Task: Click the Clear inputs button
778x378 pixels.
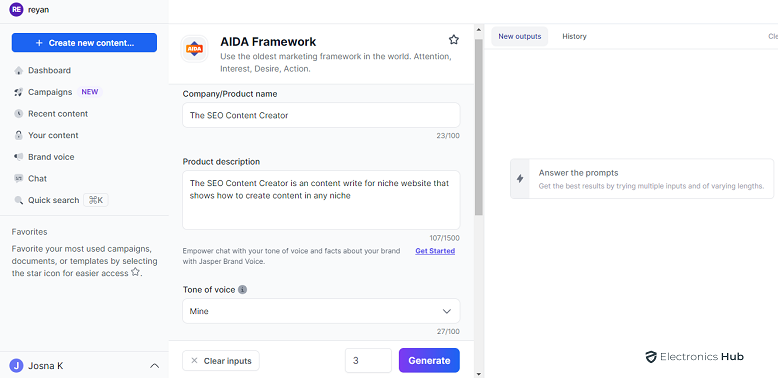Action: [221, 361]
